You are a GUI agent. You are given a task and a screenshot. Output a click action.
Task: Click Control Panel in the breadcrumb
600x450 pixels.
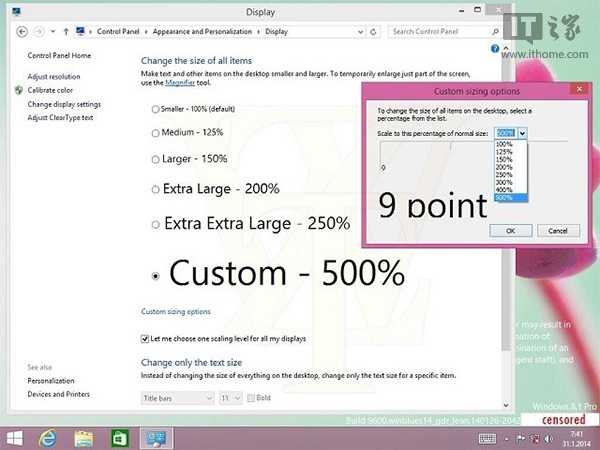click(118, 31)
